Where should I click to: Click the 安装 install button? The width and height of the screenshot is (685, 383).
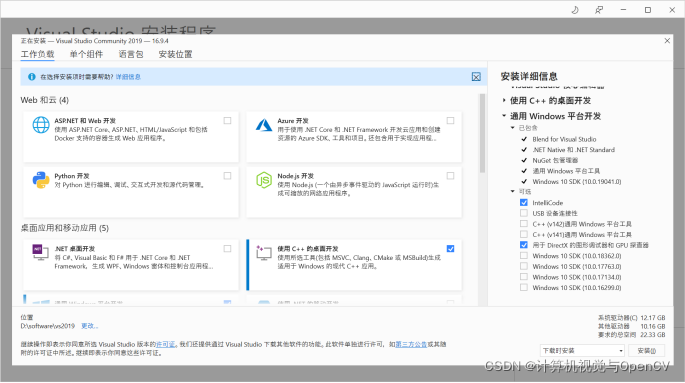(647, 351)
